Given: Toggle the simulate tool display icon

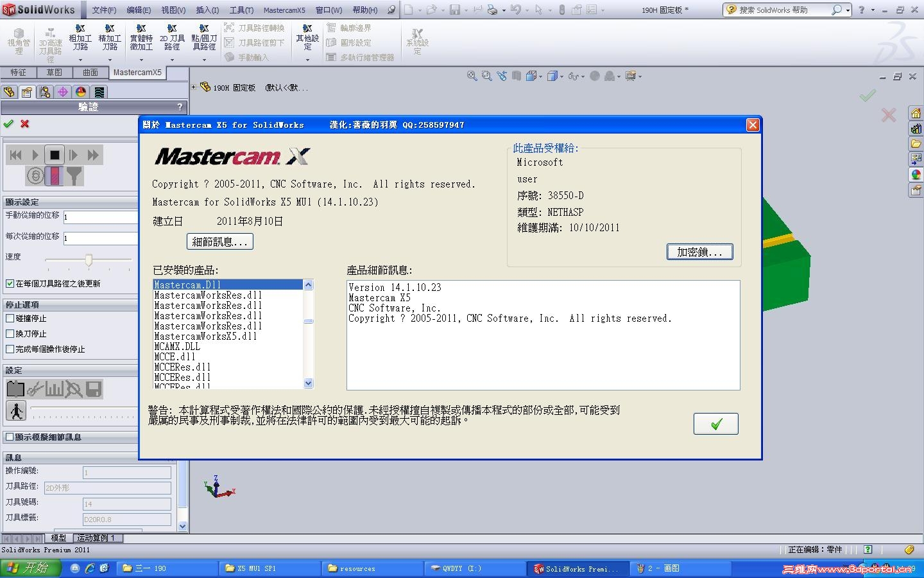Looking at the screenshot, I should (x=55, y=176).
